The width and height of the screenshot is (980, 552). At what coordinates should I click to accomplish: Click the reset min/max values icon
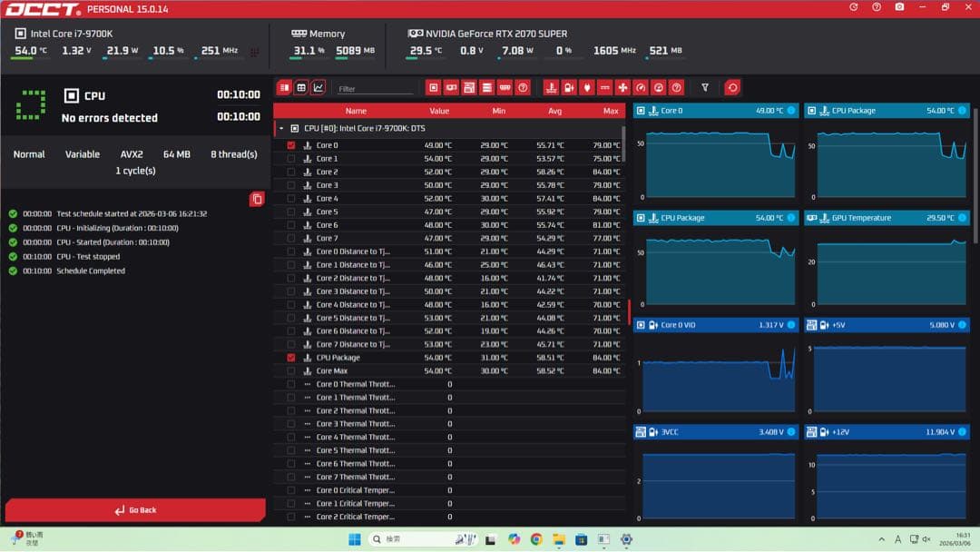click(732, 87)
